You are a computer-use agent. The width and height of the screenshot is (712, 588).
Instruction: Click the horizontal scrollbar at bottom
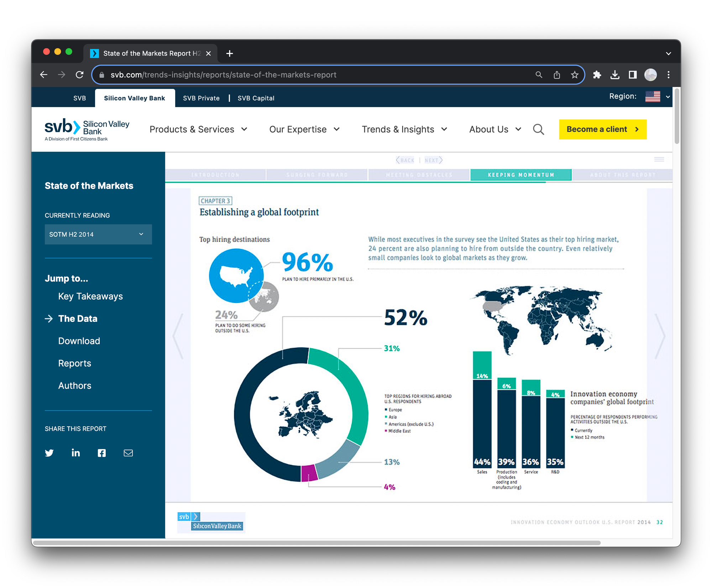click(317, 542)
